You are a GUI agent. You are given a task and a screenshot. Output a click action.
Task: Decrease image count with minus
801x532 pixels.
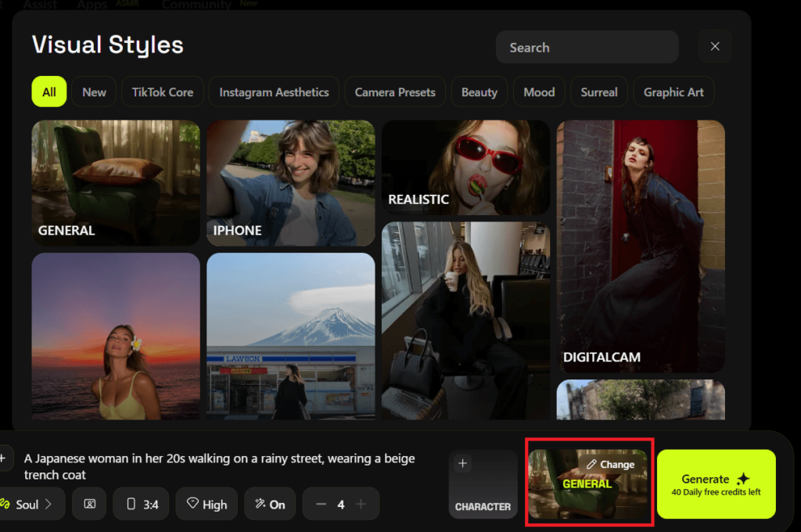click(321, 505)
